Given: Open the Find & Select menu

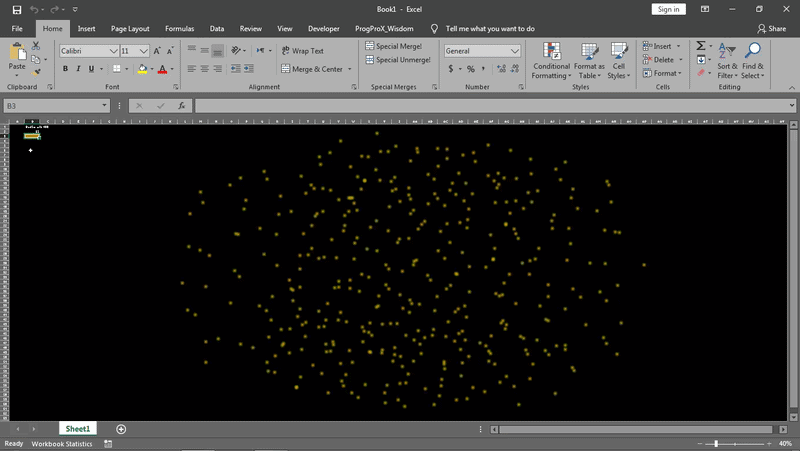Looking at the screenshot, I should tap(753, 61).
